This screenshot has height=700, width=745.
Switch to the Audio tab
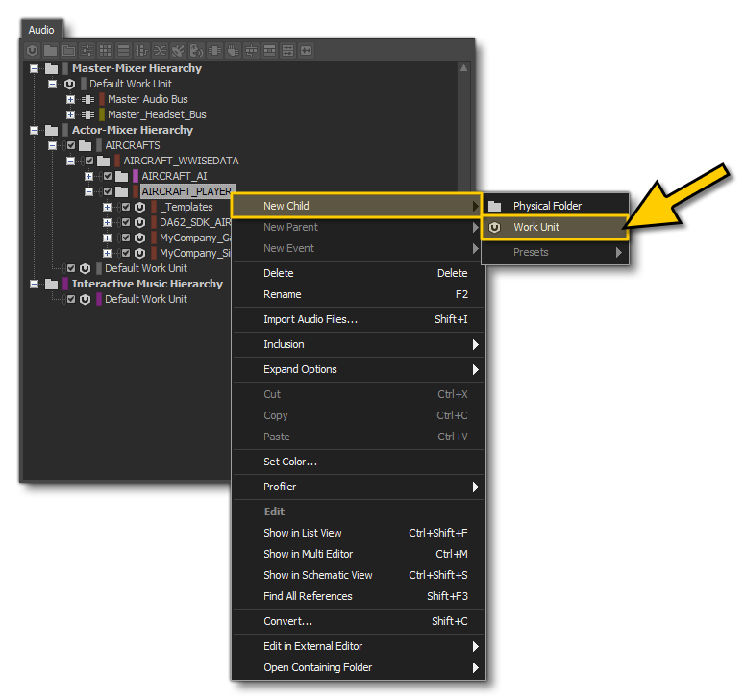click(41, 30)
